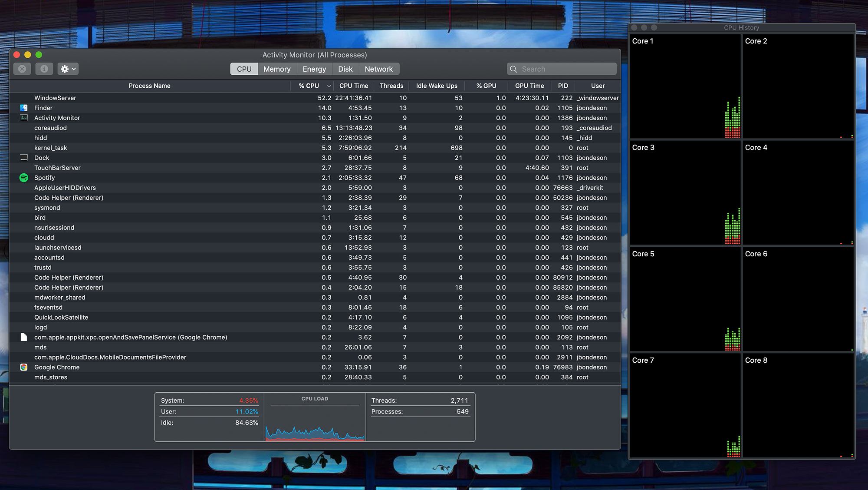The height and width of the screenshot is (490, 868).
Task: Click the Finder icon in process list
Action: (24, 108)
